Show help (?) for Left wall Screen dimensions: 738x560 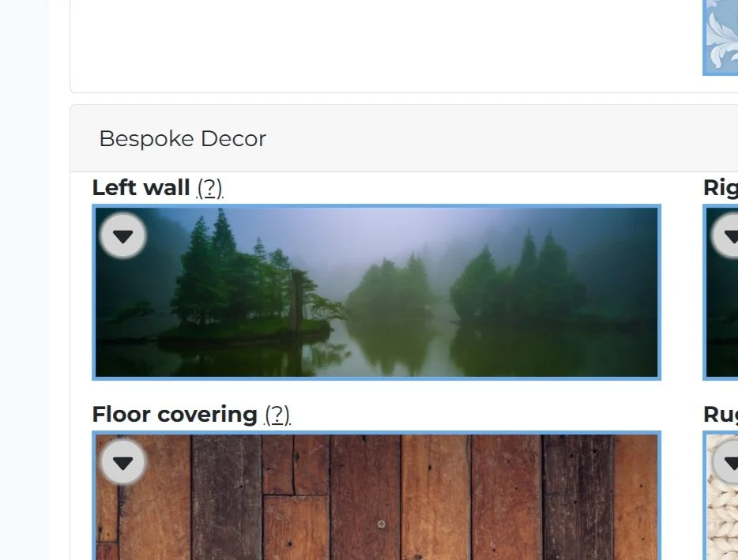point(209,188)
